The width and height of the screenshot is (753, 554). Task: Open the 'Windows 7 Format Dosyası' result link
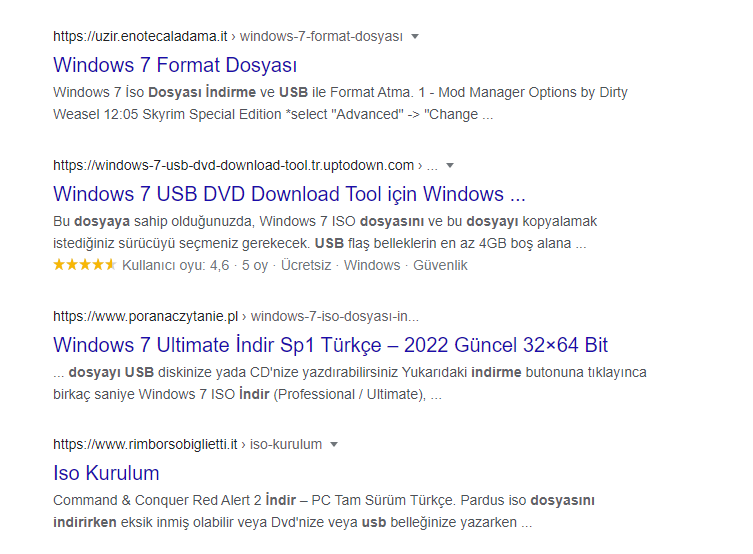175,65
